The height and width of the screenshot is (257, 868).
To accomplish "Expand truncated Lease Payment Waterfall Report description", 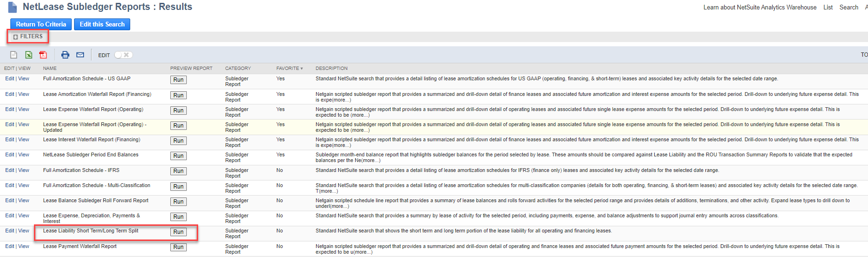I will (x=363, y=252).
